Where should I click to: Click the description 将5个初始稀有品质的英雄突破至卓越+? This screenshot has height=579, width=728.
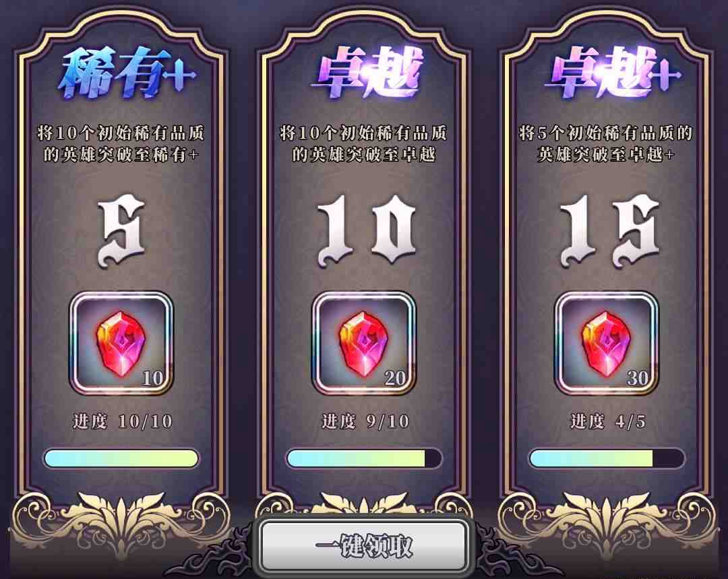[x=606, y=144]
